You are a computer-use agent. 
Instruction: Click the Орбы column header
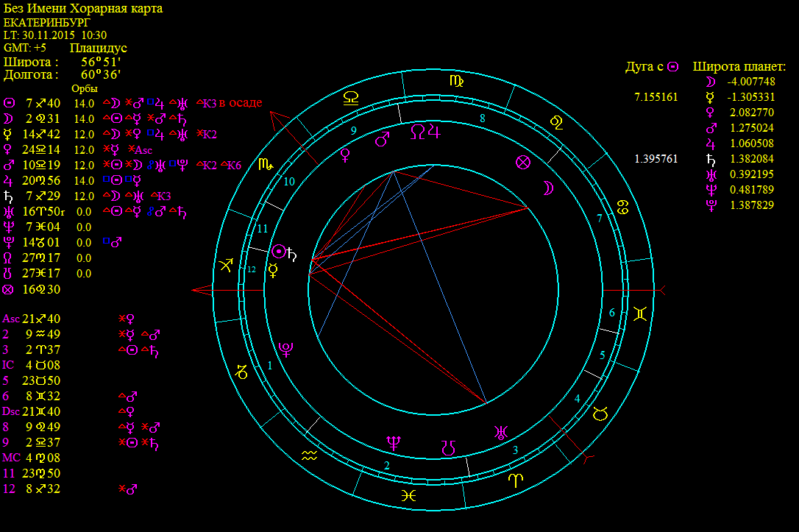84,88
